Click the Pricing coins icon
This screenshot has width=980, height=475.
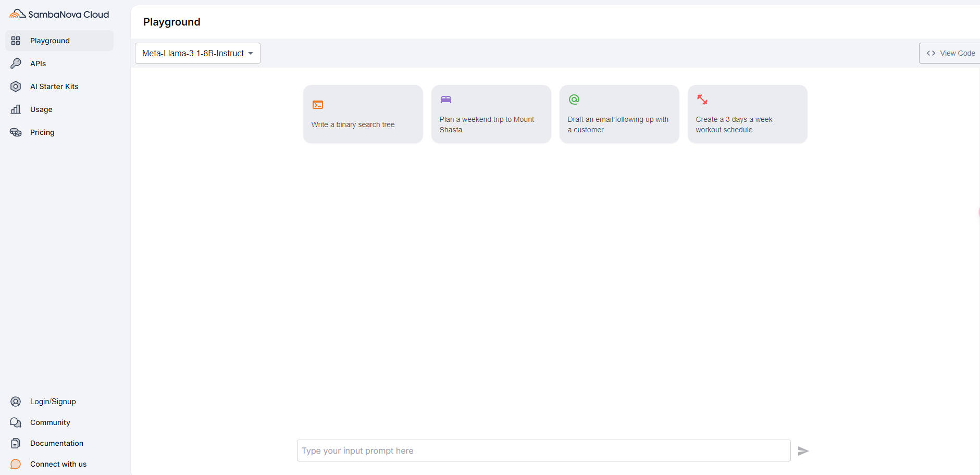[x=16, y=132]
